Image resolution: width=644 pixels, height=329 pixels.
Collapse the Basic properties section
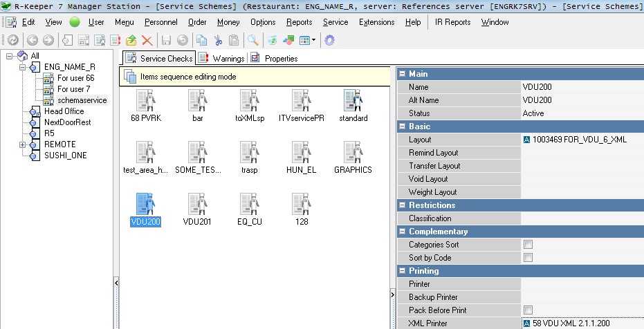[x=402, y=126]
